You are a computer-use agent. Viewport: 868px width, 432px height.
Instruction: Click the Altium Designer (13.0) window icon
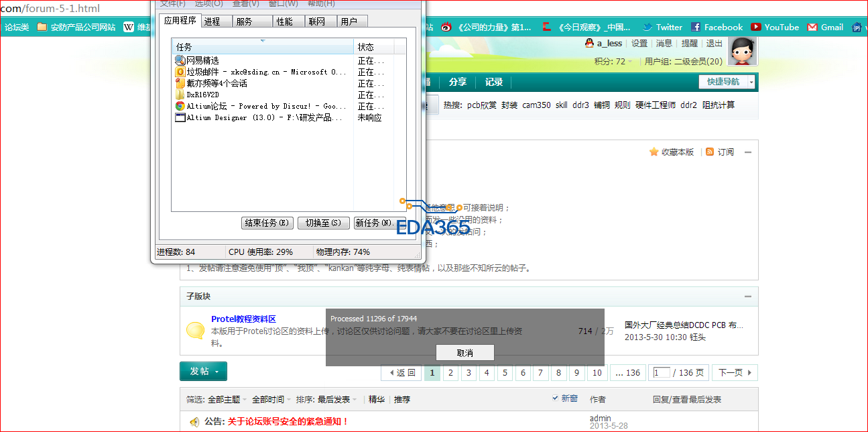coord(180,117)
